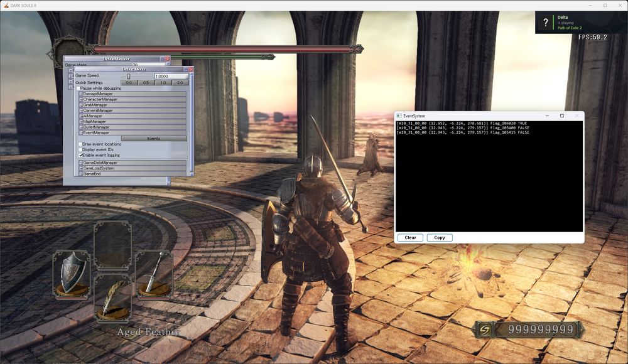Click the Path of Exile 2 notification text
Image resolution: width=628 pixels, height=364 pixels.
coord(570,28)
